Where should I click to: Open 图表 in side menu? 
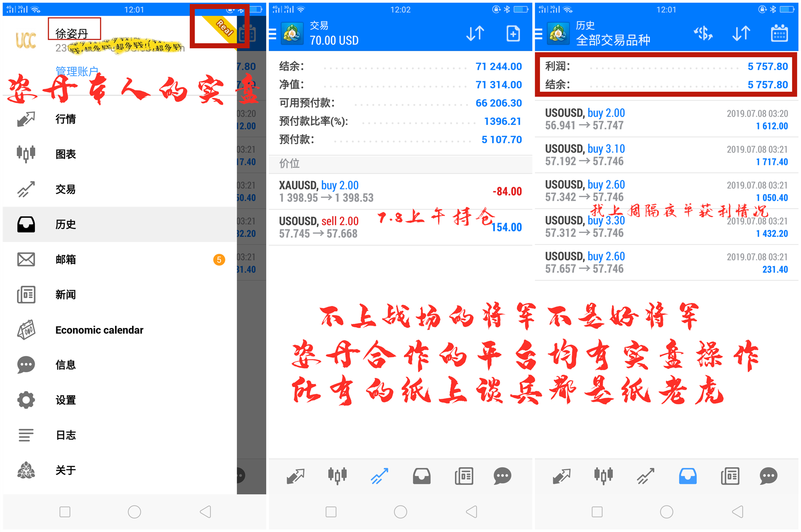[66, 154]
